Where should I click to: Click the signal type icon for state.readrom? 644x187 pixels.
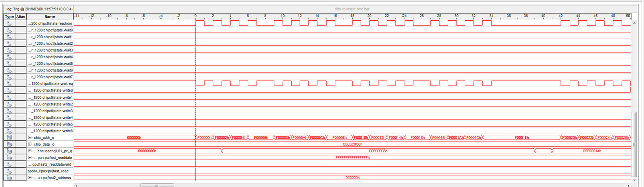[x=9, y=24]
